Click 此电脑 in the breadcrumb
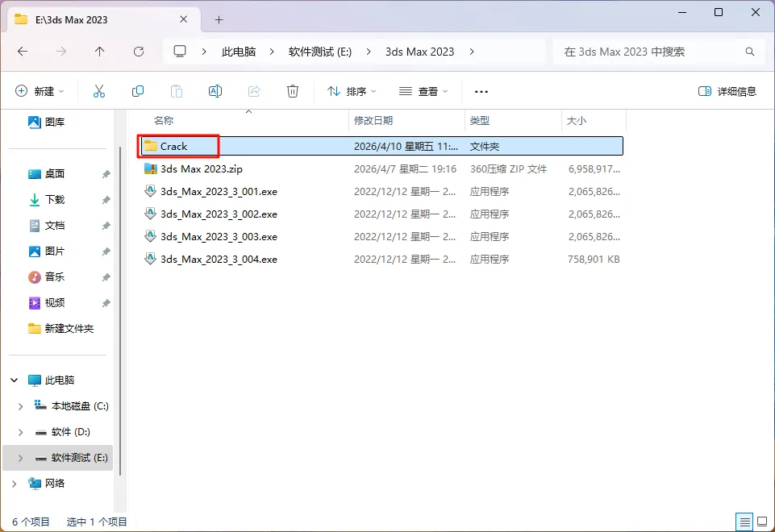The height and width of the screenshot is (532, 775). pos(239,52)
